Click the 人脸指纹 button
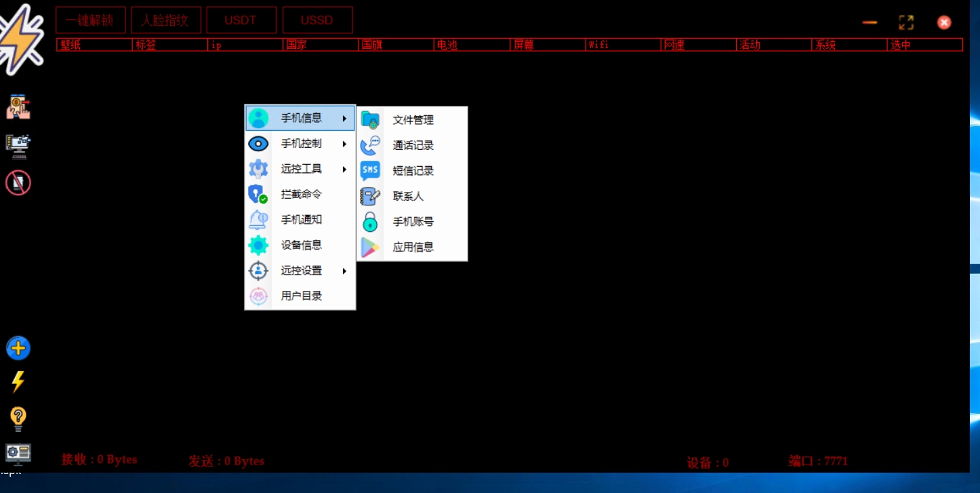The width and height of the screenshot is (980, 493). click(166, 20)
